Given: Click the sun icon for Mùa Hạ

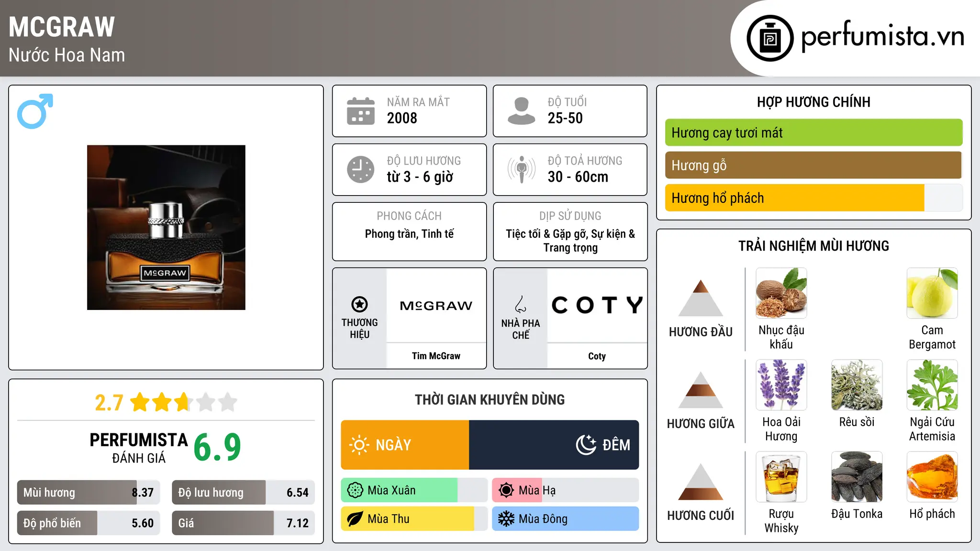Looking at the screenshot, I should click(x=506, y=490).
